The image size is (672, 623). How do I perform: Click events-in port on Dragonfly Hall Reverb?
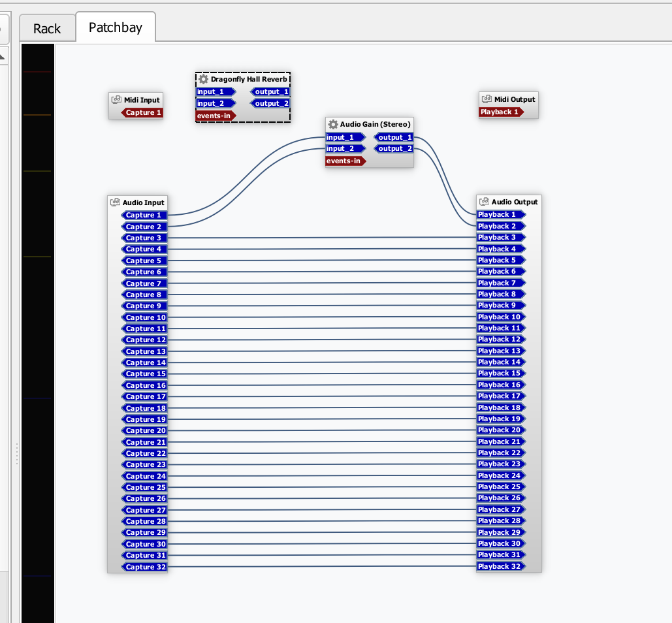coord(215,116)
